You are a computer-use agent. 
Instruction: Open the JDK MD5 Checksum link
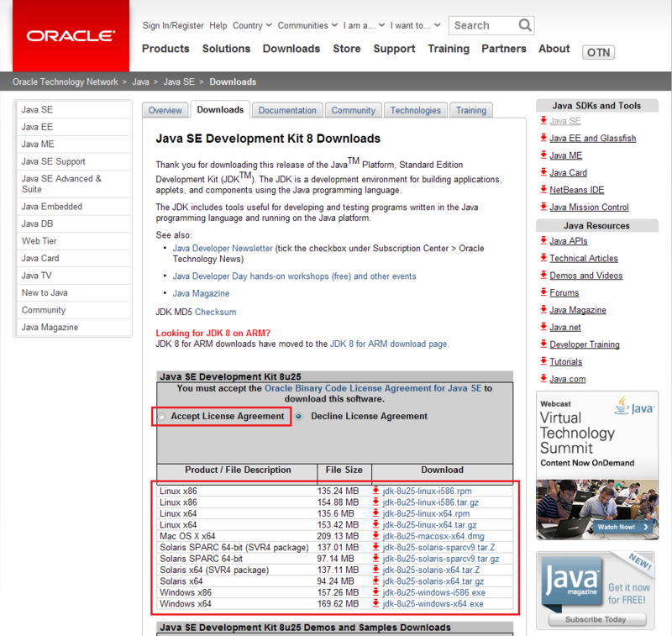point(216,312)
